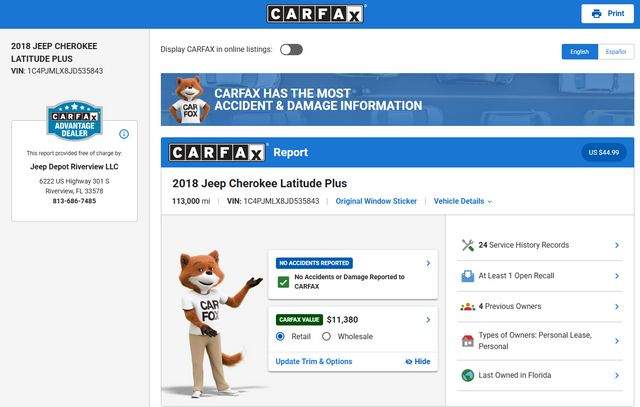Click the Print button
This screenshot has height=407, width=640.
point(607,13)
